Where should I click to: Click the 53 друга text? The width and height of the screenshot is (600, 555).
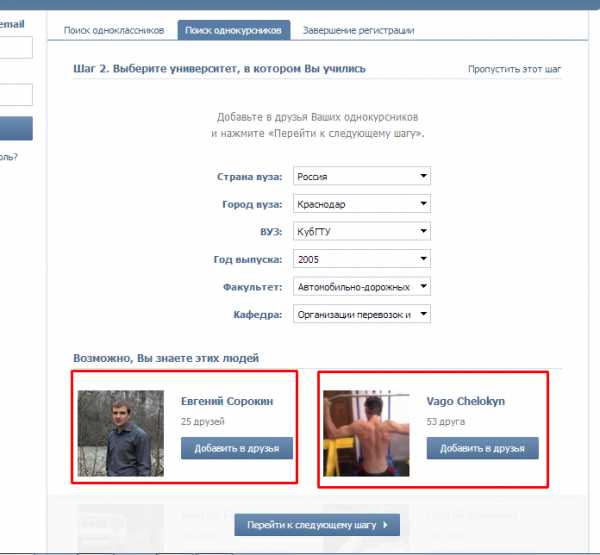click(446, 421)
